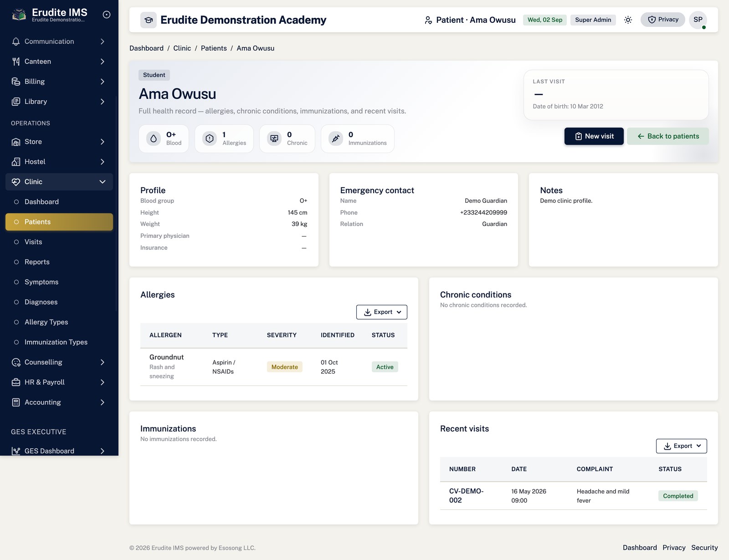The image size is (729, 560).
Task: Click the Hostel building icon
Action: 16,162
